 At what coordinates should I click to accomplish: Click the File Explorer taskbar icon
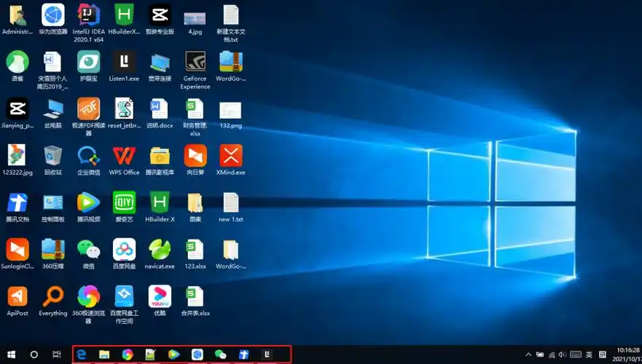pos(104,355)
